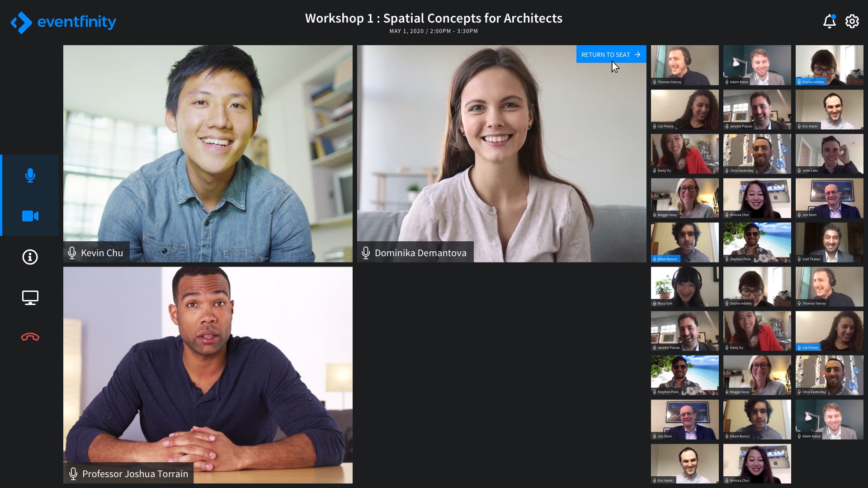Click the eventfinity logo
Viewport: 868px width, 488px height.
click(x=63, y=22)
